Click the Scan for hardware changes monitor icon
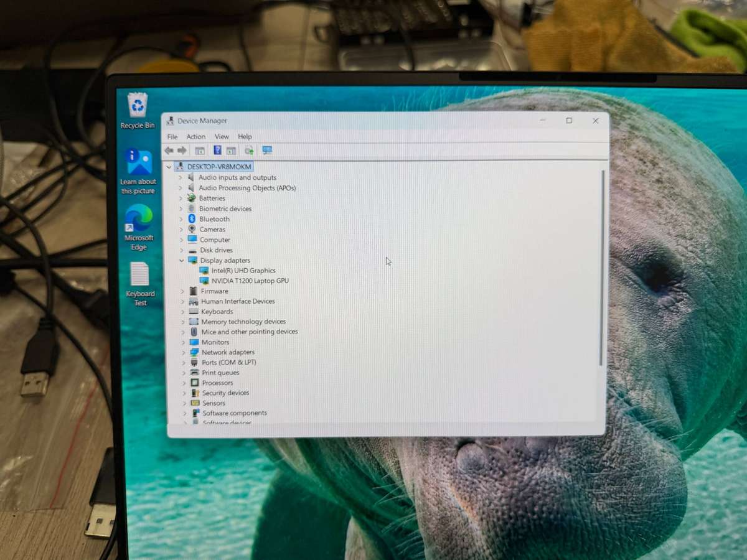This screenshot has height=560, width=747. pyautogui.click(x=267, y=151)
